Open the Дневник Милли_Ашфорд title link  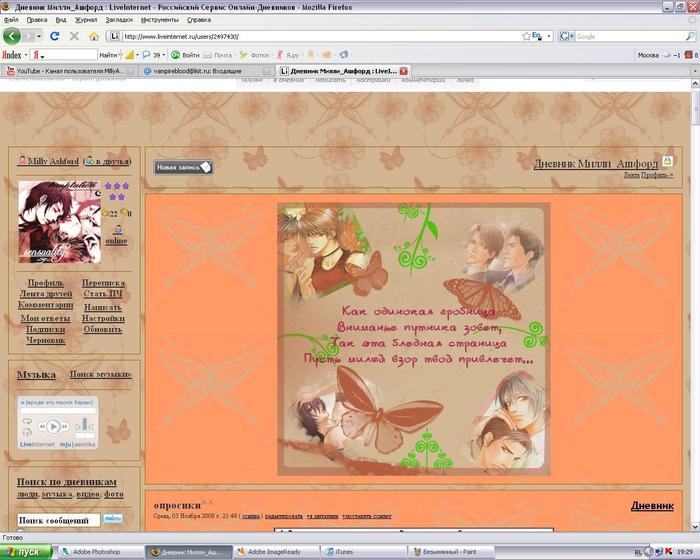596,164
